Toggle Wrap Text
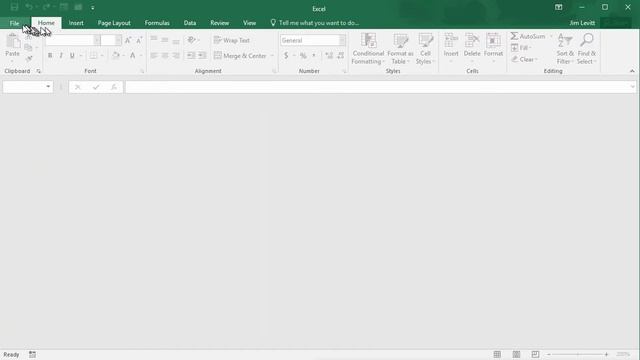Screen dimensions: 640x360 232,40
